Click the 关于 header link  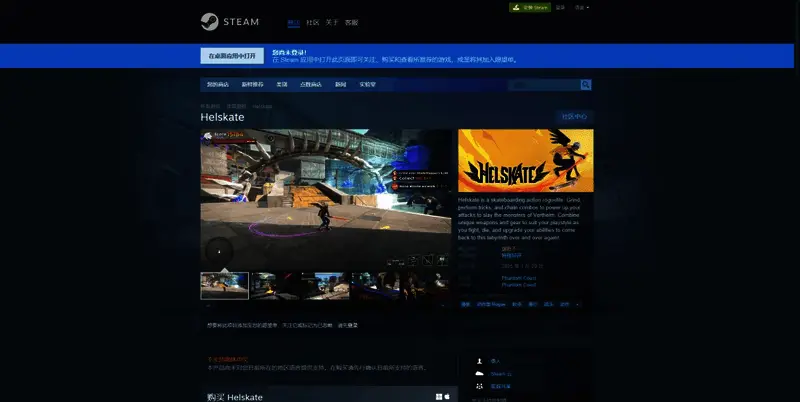point(332,22)
